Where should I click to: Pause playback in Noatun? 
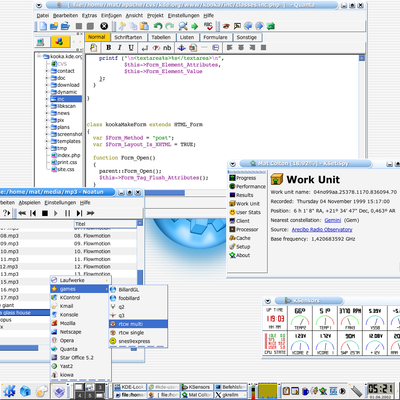pos(67,213)
